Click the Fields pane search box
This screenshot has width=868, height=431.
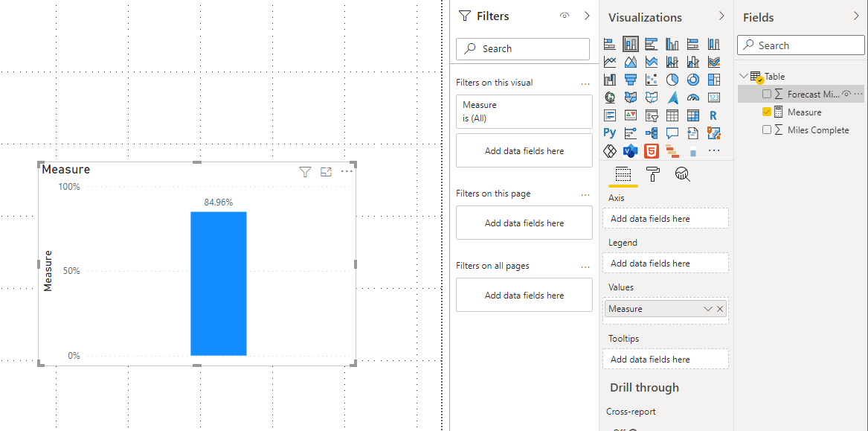coord(800,45)
